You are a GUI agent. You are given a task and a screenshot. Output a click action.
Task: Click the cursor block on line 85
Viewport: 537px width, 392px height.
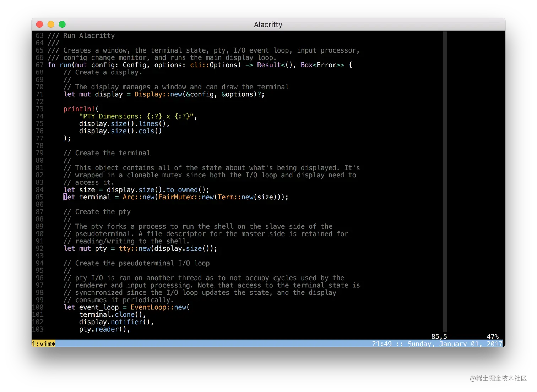pos(65,197)
